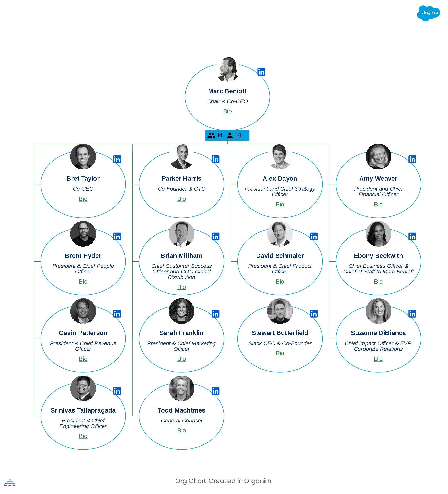Click the Bio link for Alex Dayon
Viewport: 448px width, 494px height.
pos(279,204)
